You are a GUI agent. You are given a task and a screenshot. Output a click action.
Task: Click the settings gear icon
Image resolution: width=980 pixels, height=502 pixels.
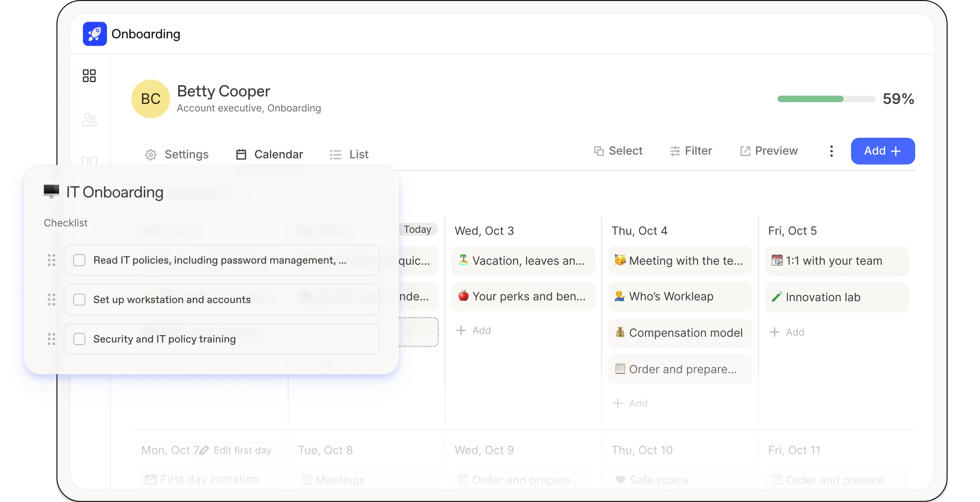point(151,155)
